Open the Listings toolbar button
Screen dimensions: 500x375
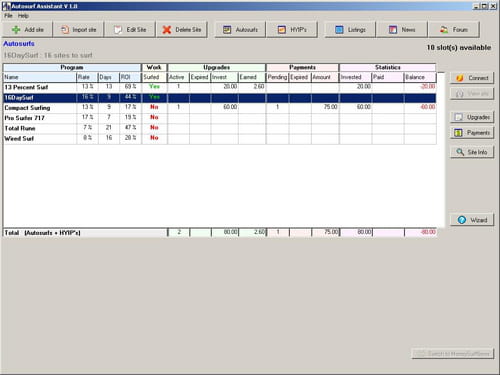[350, 30]
